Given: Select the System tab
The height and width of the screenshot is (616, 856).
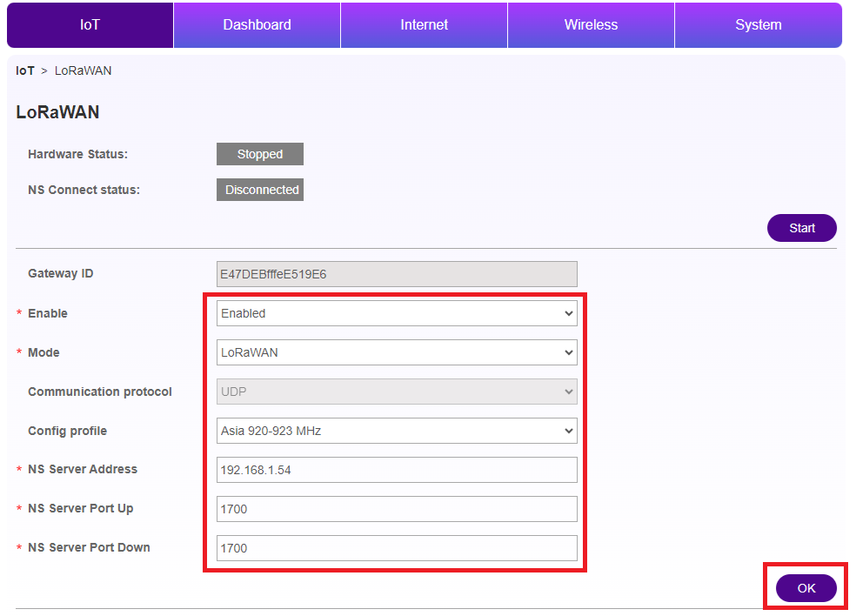Looking at the screenshot, I should click(x=758, y=25).
